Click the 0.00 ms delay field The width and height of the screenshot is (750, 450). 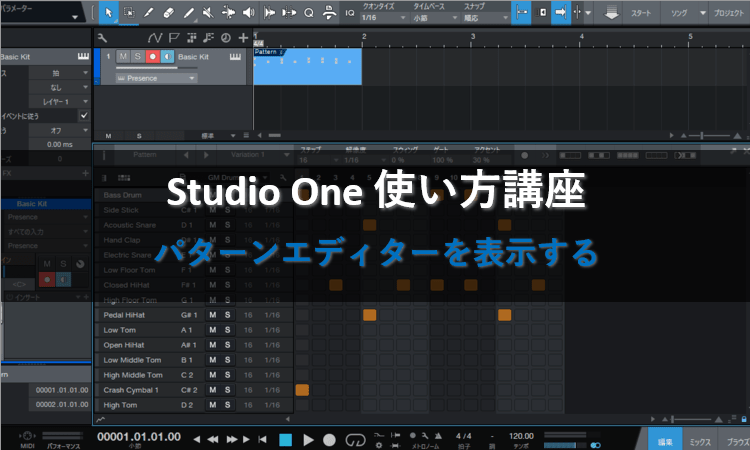59,144
